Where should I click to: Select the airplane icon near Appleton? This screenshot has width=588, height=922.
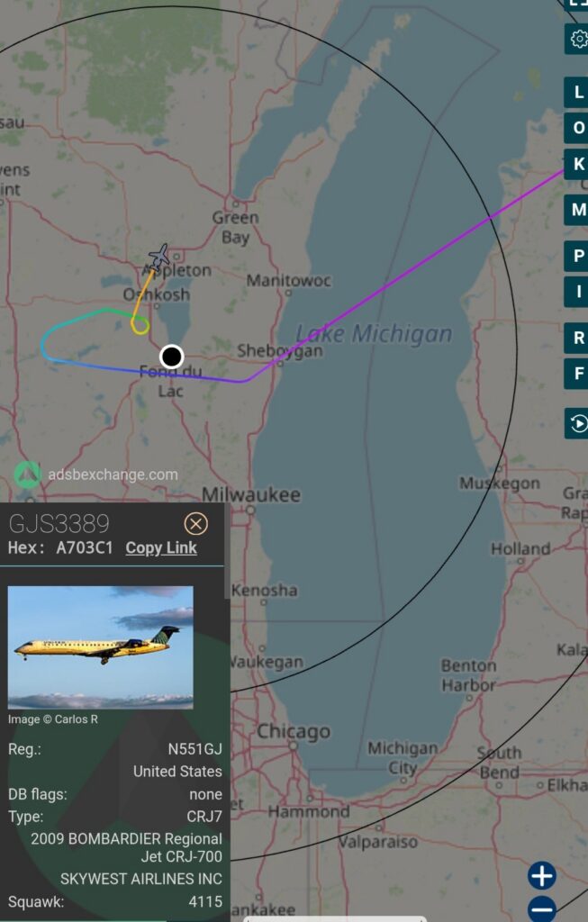click(159, 257)
